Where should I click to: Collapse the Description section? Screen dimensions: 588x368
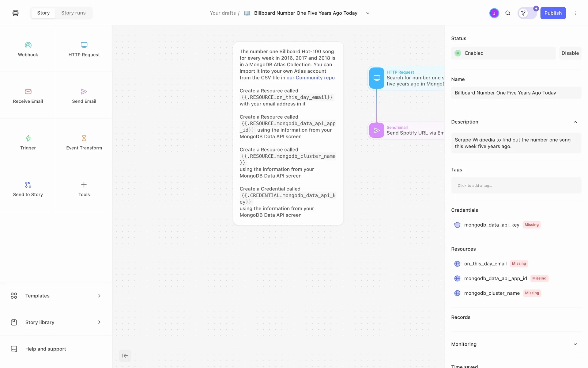pyautogui.click(x=575, y=122)
